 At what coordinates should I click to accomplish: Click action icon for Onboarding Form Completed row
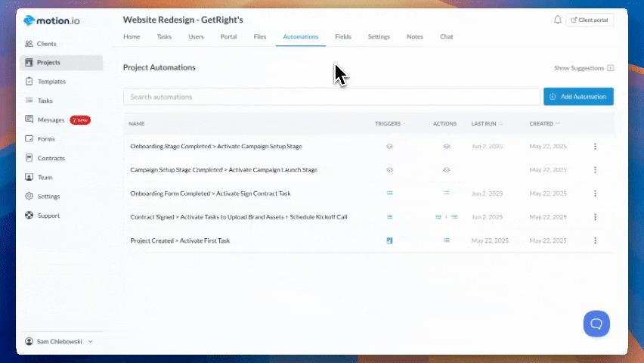(x=447, y=193)
